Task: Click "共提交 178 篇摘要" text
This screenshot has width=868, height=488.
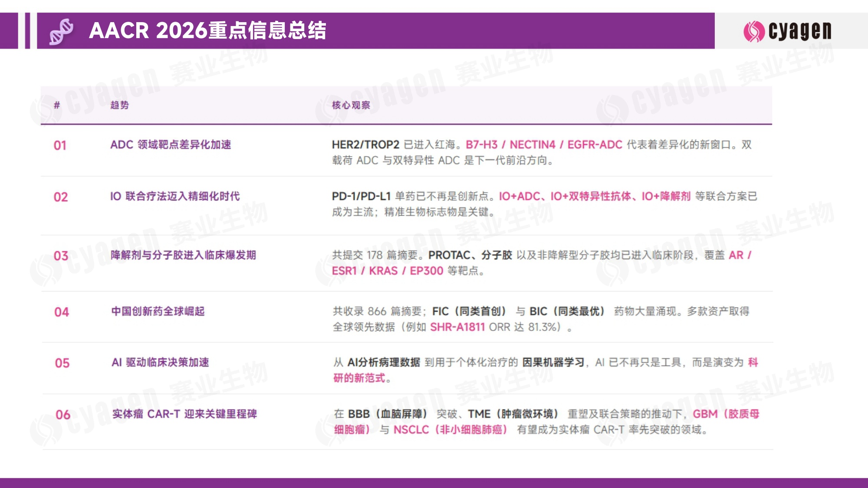Action: click(375, 255)
